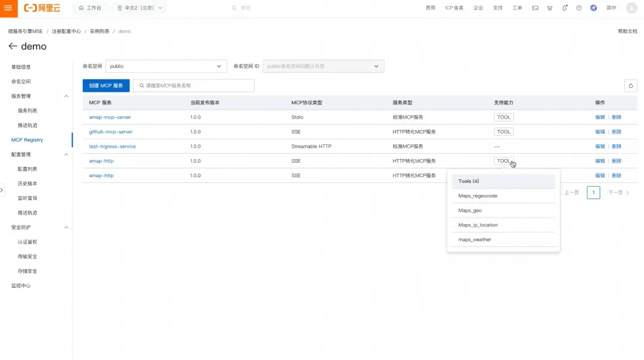Click the back arrow beside demo
Screen dimensions: 644x360
tap(13, 46)
